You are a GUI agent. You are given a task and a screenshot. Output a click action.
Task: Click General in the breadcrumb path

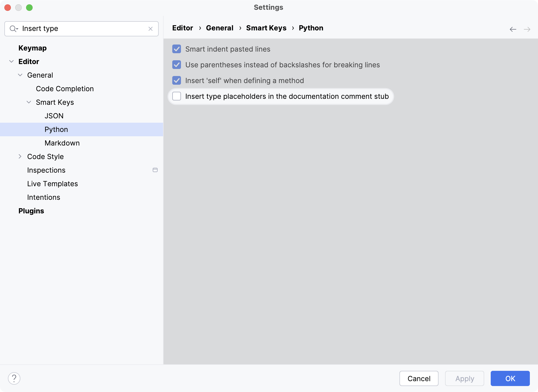coord(220,28)
